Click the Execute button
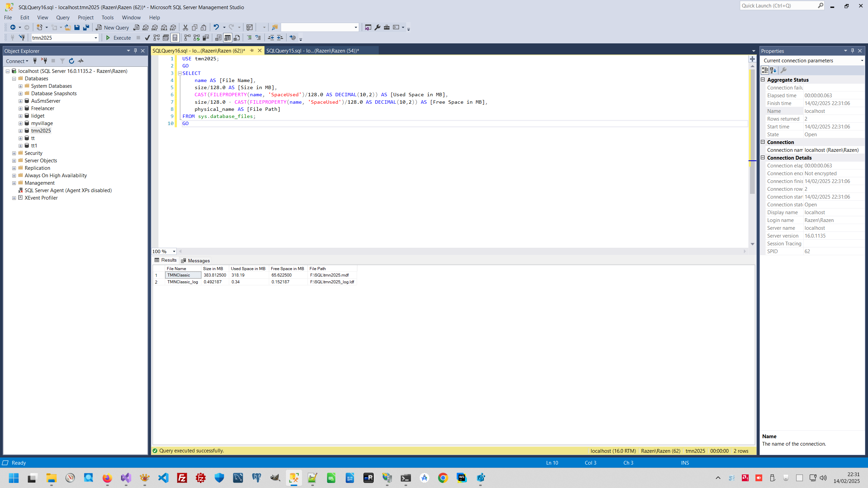Screen dimensions: 868x488 pyautogui.click(x=118, y=38)
